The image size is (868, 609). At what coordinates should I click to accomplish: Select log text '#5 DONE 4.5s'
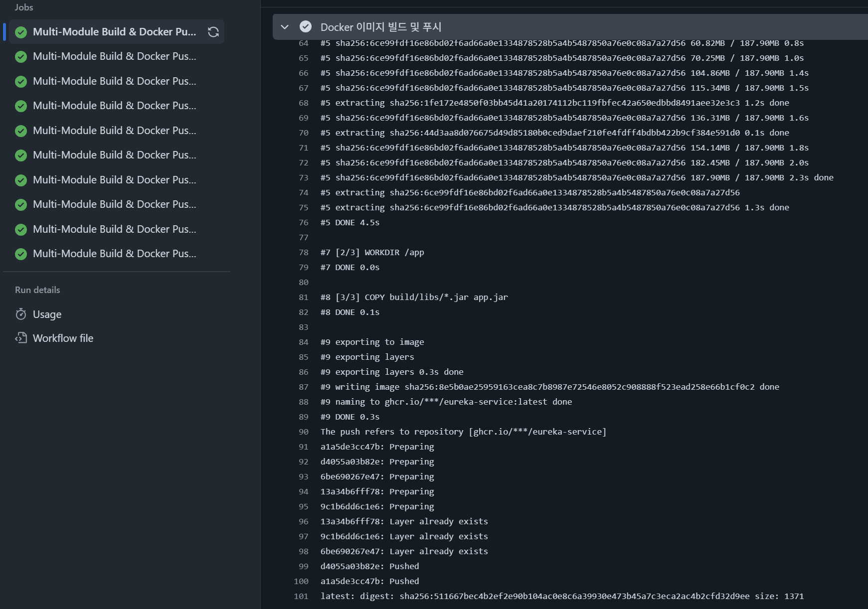[x=350, y=223]
